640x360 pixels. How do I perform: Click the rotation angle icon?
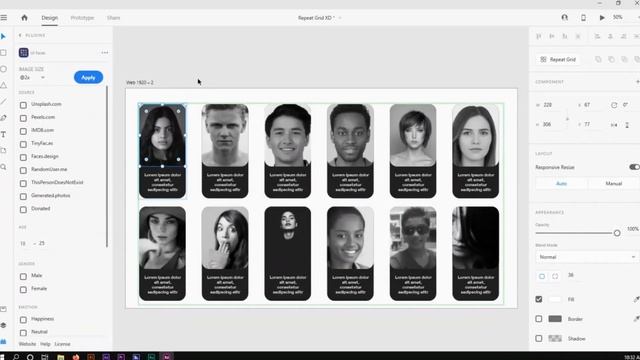[614, 105]
